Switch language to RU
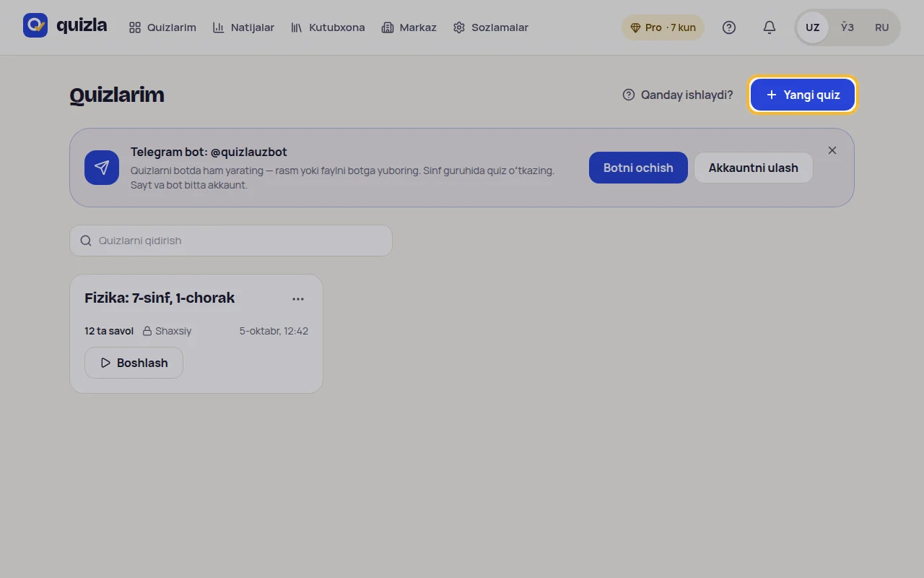 pyautogui.click(x=881, y=27)
